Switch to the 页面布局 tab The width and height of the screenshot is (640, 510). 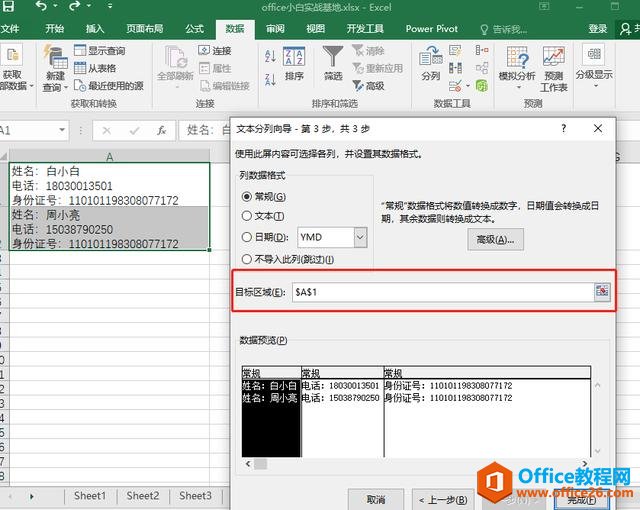[144, 29]
